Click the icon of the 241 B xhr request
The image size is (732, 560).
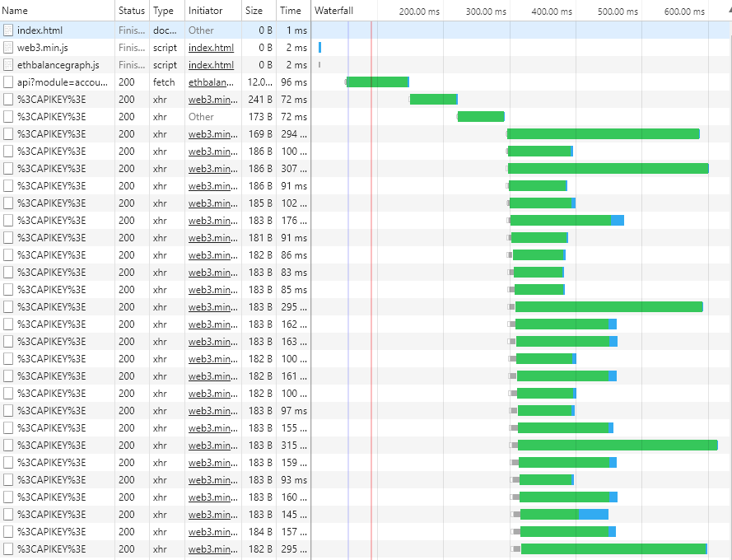pos(8,100)
